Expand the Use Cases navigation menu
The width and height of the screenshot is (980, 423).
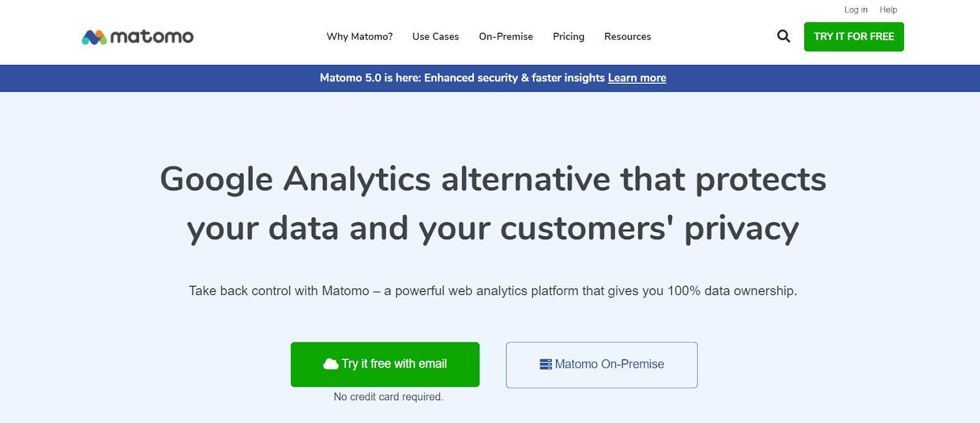point(435,37)
